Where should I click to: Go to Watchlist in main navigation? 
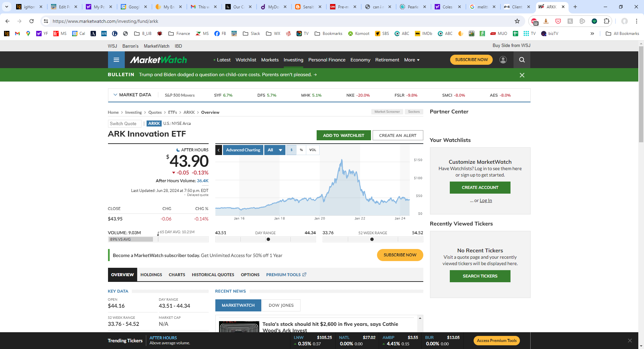(x=246, y=60)
